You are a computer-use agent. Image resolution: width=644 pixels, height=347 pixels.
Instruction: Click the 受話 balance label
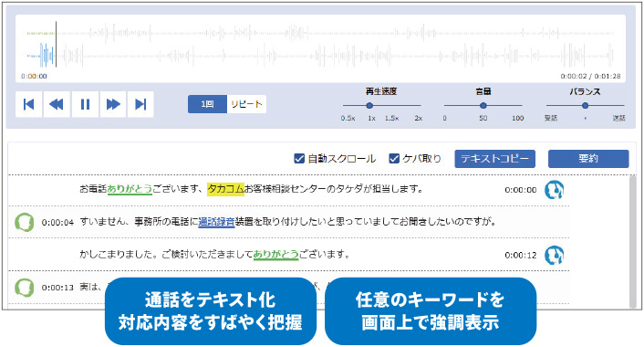click(x=551, y=118)
